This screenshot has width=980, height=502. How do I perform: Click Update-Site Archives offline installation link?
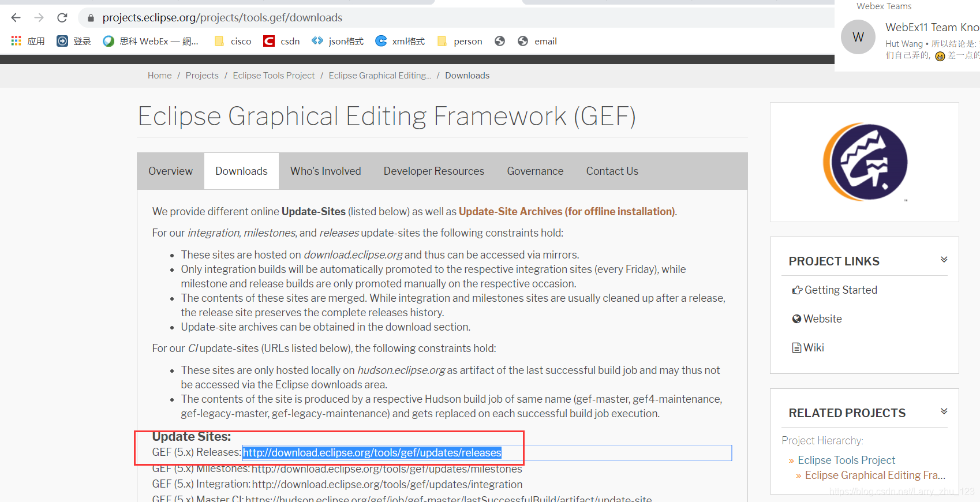567,212
